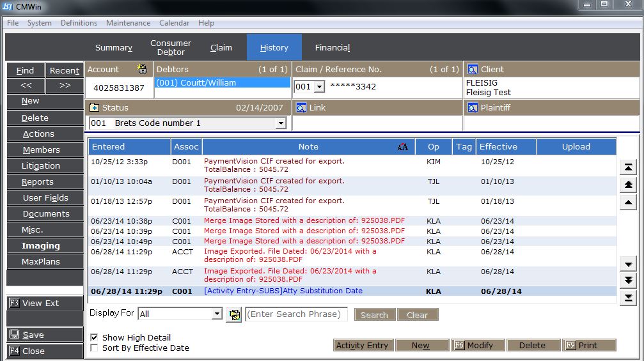
Task: Open the Definitions menu
Action: (79, 23)
